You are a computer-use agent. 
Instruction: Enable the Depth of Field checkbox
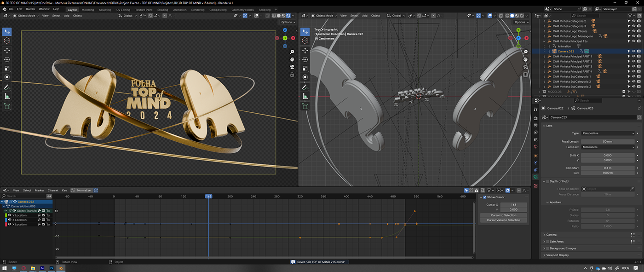point(547,181)
